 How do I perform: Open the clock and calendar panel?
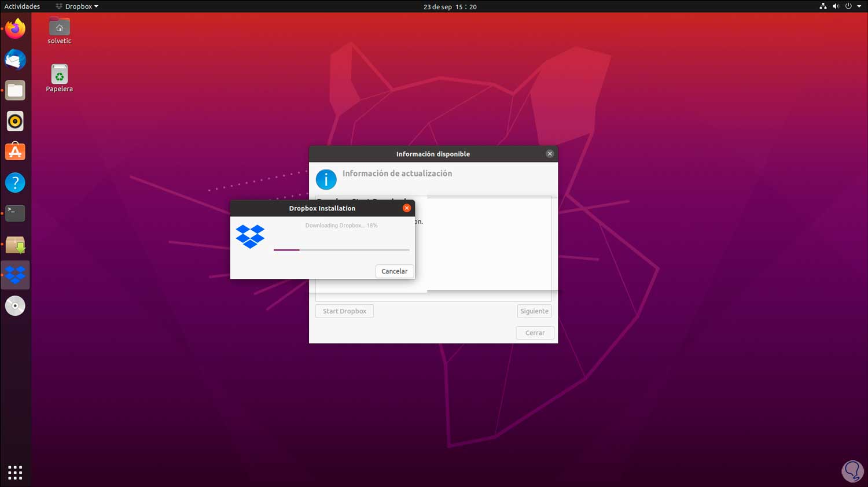click(450, 7)
